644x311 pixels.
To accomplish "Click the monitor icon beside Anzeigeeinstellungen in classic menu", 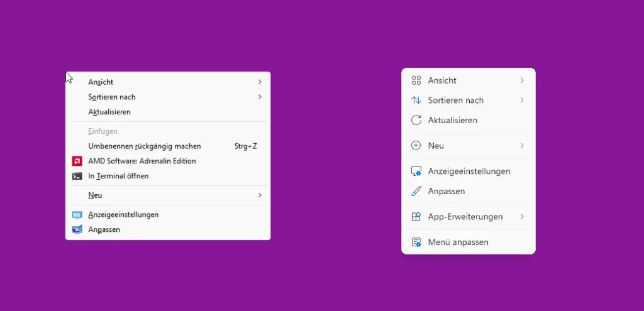I will 77,215.
